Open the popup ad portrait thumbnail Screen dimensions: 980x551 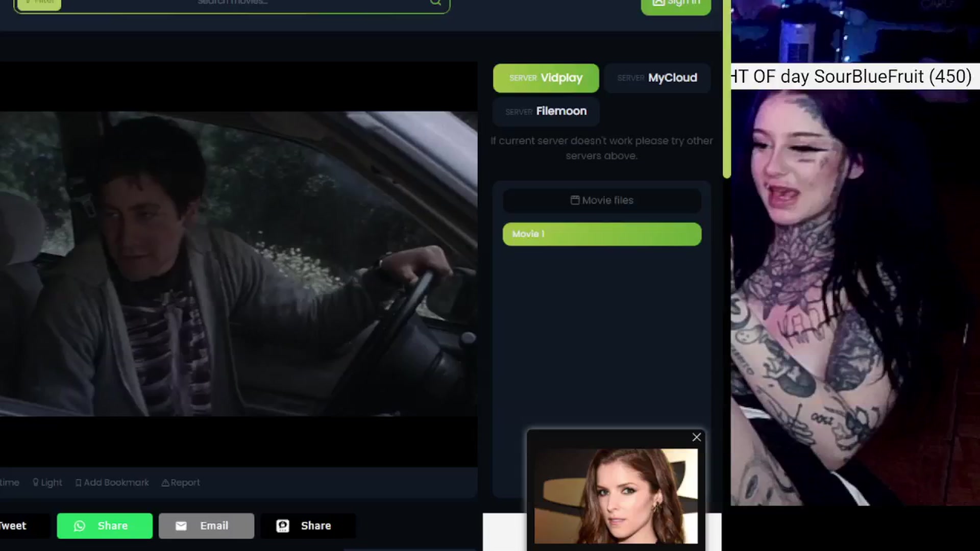tap(616, 496)
